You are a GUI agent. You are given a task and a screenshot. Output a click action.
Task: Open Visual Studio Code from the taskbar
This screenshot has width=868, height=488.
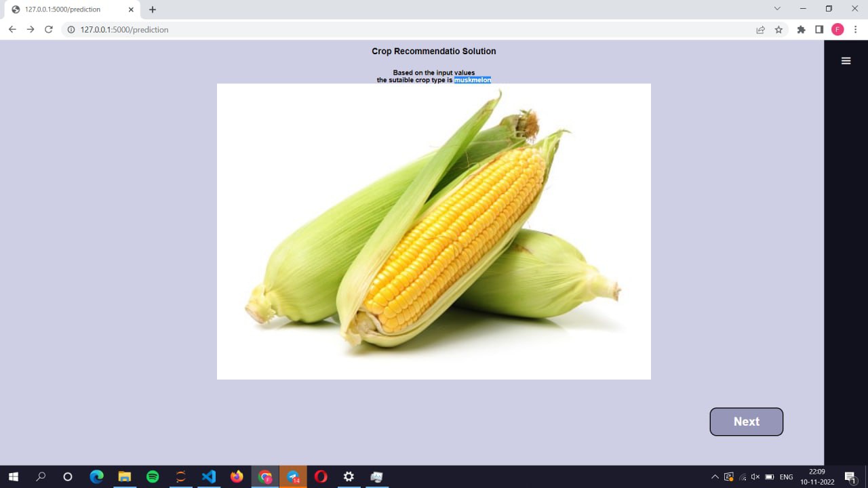209,477
